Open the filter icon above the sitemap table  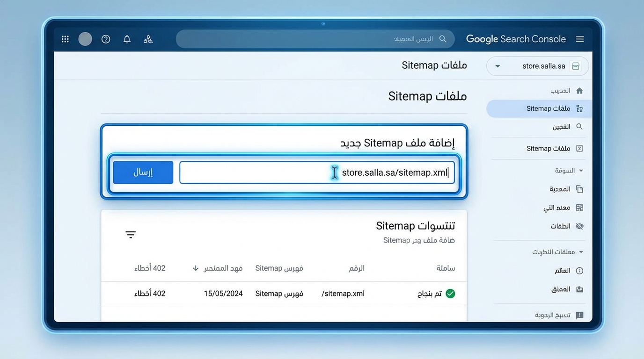coord(131,235)
